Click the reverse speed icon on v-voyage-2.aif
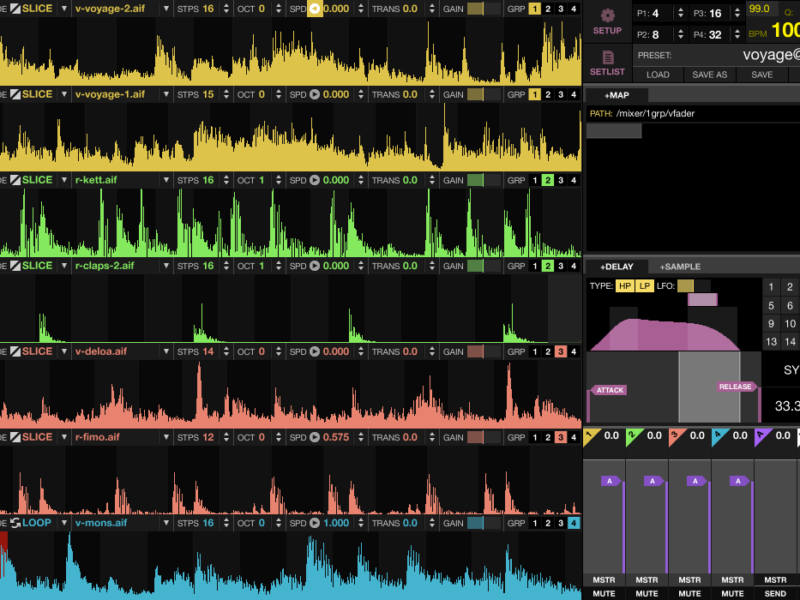Viewport: 800px width, 600px height. click(x=314, y=9)
